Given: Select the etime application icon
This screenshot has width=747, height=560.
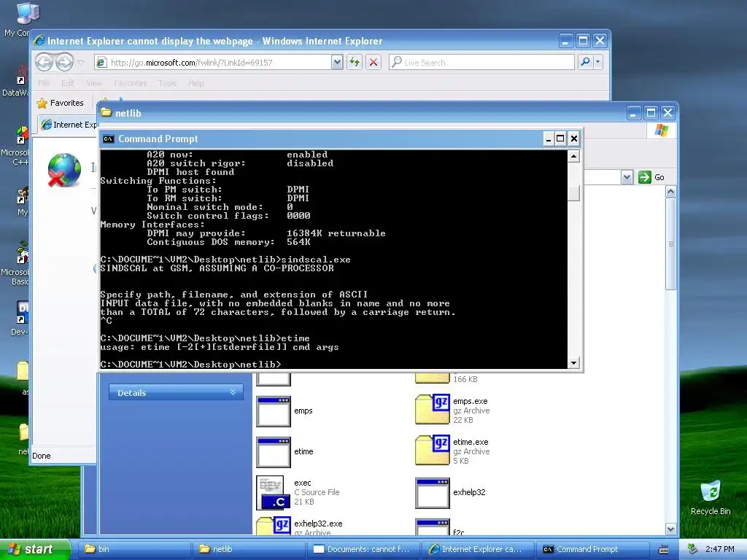Looking at the screenshot, I should (274, 452).
